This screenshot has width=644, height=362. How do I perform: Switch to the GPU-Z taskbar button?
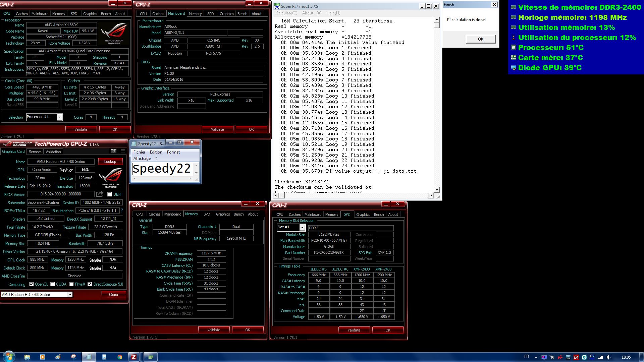[151, 357]
